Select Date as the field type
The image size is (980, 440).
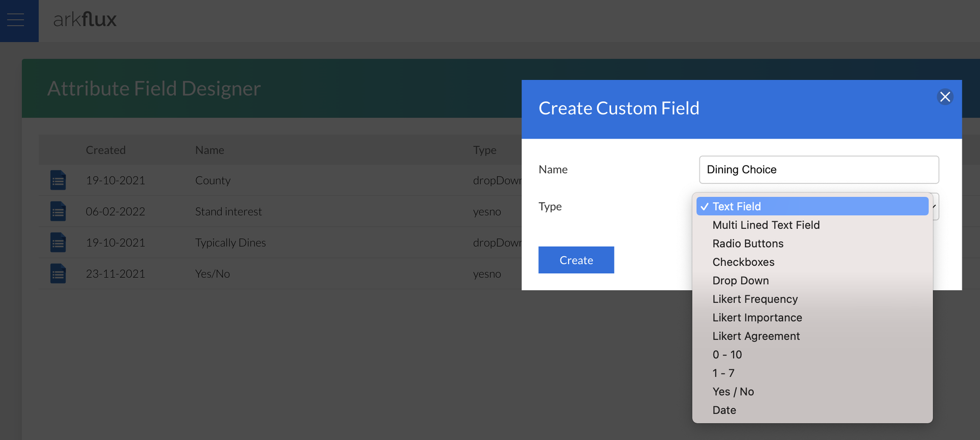(x=724, y=410)
